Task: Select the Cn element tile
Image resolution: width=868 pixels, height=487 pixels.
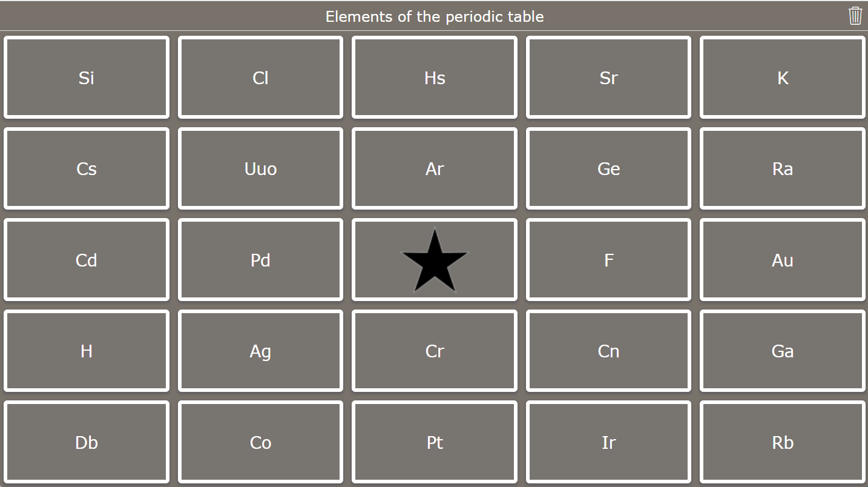Action: 608,351
